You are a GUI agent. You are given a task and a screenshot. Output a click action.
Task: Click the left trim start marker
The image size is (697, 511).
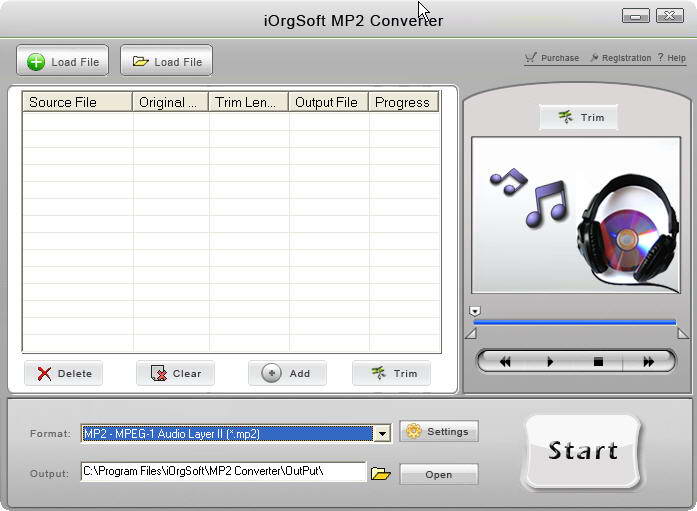(x=471, y=334)
